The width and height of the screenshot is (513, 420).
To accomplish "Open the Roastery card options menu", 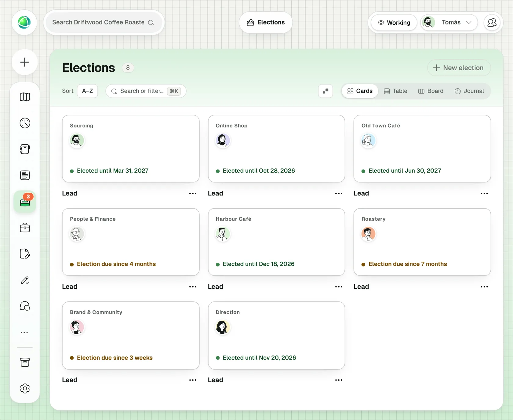I will [484, 287].
